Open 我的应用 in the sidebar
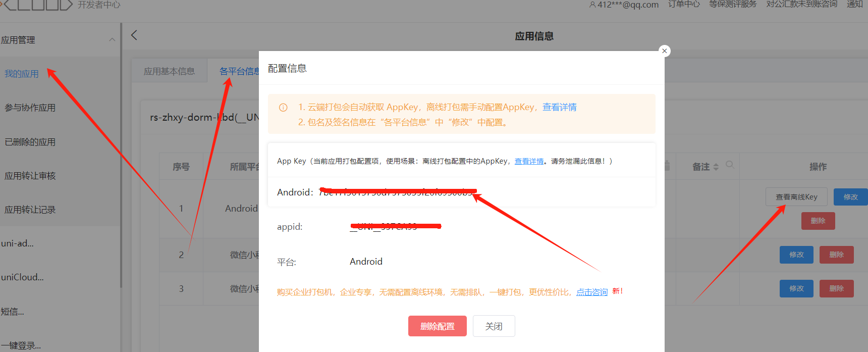868x352 pixels. coord(22,74)
